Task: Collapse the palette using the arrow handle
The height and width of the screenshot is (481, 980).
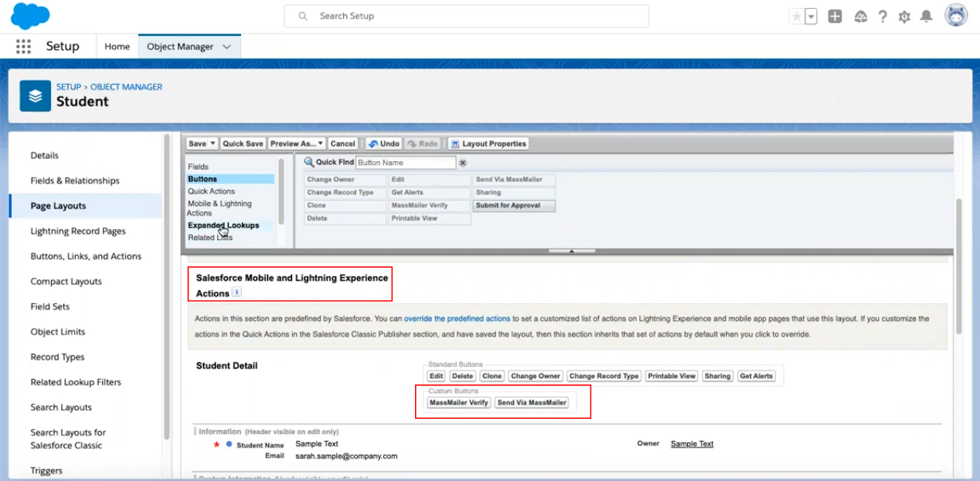Action: (x=571, y=250)
